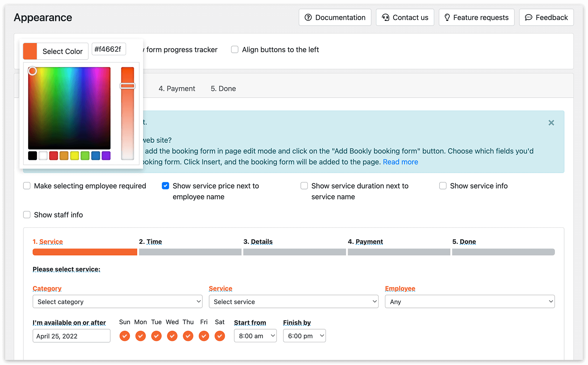This screenshot has width=588, height=365.
Task: Pick the white palette swatch
Action: 43,156
